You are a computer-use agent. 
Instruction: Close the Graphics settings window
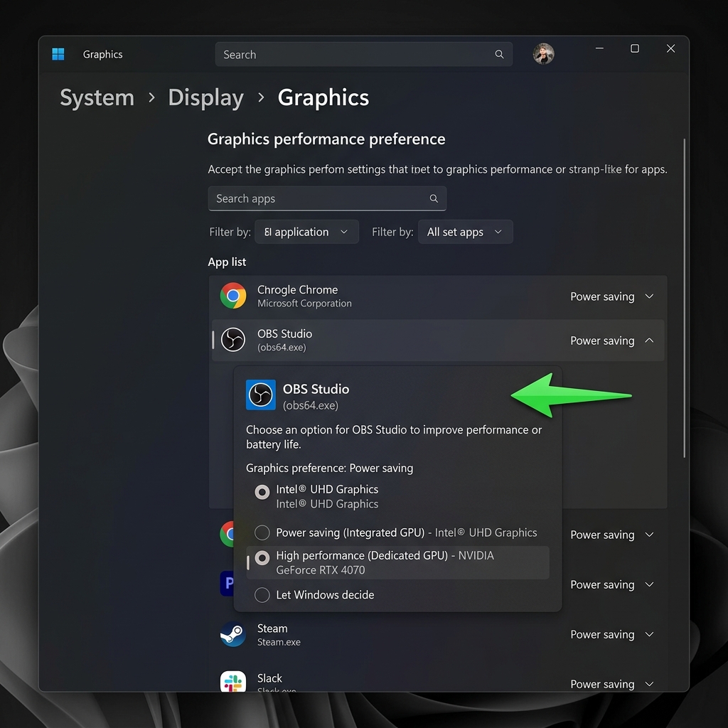pos(670,48)
